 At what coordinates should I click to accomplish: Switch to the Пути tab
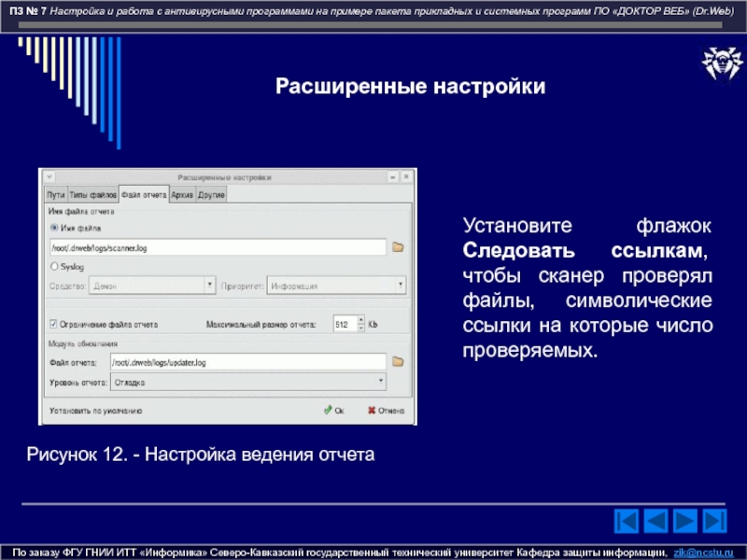tap(55, 194)
